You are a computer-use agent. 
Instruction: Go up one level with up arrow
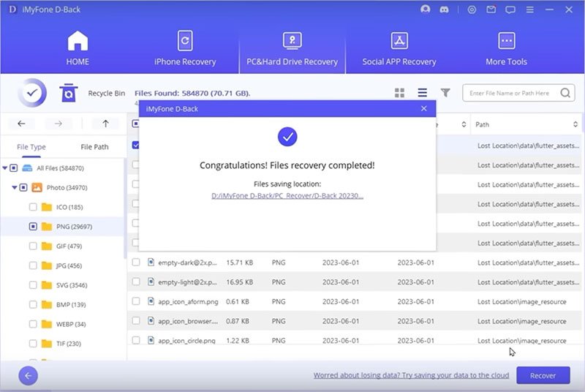tap(105, 124)
